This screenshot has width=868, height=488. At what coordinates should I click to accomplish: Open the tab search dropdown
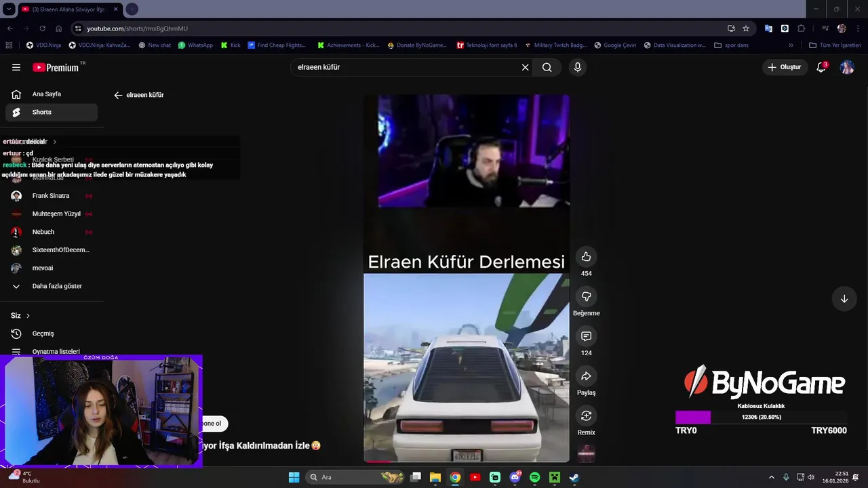pyautogui.click(x=9, y=9)
